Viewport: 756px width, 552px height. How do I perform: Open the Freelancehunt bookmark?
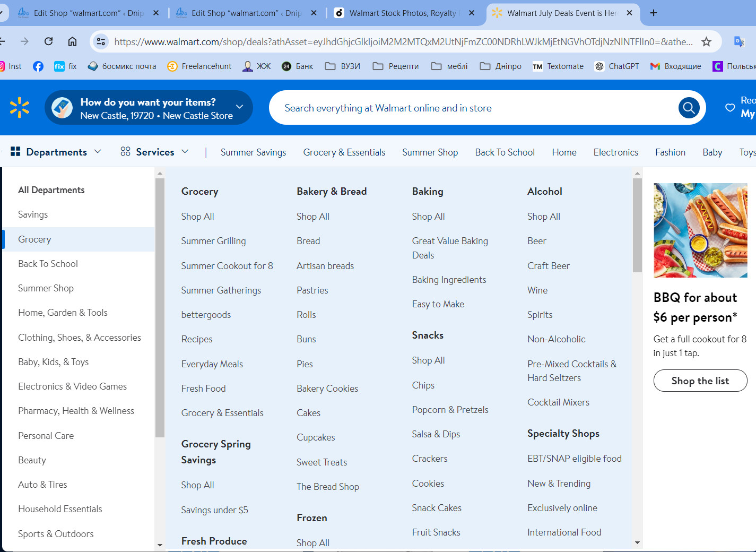(199, 66)
